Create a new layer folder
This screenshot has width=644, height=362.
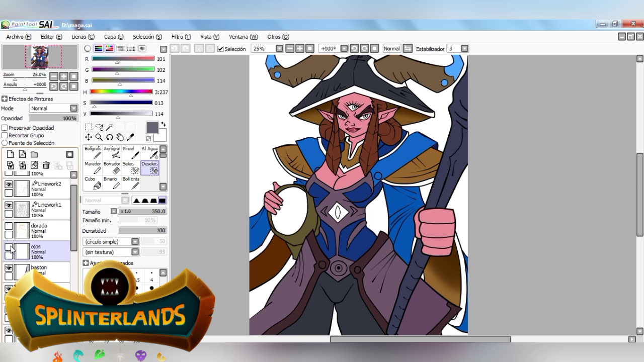[x=34, y=154]
